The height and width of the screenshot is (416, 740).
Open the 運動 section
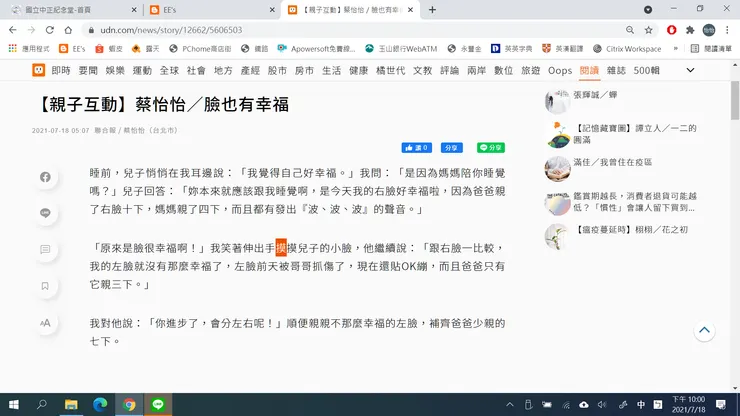142,70
